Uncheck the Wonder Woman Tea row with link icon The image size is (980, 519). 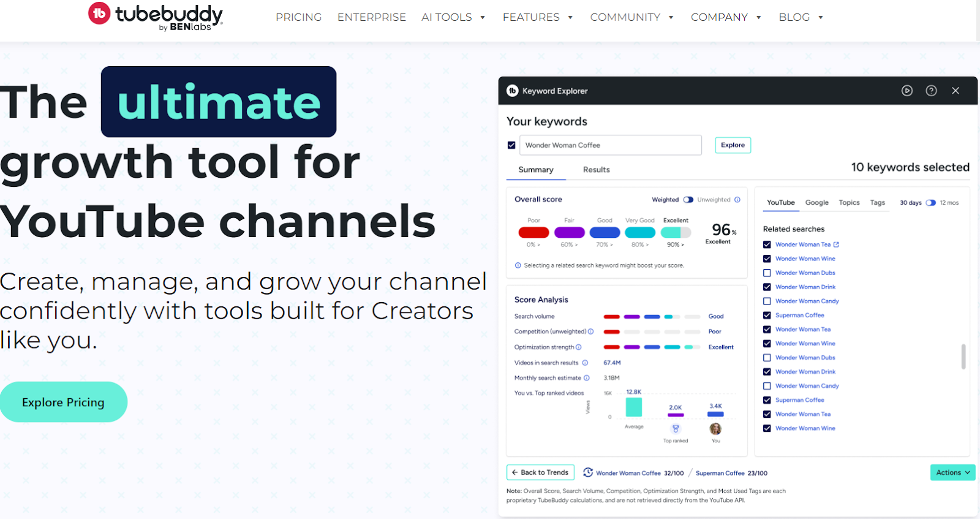(x=767, y=244)
